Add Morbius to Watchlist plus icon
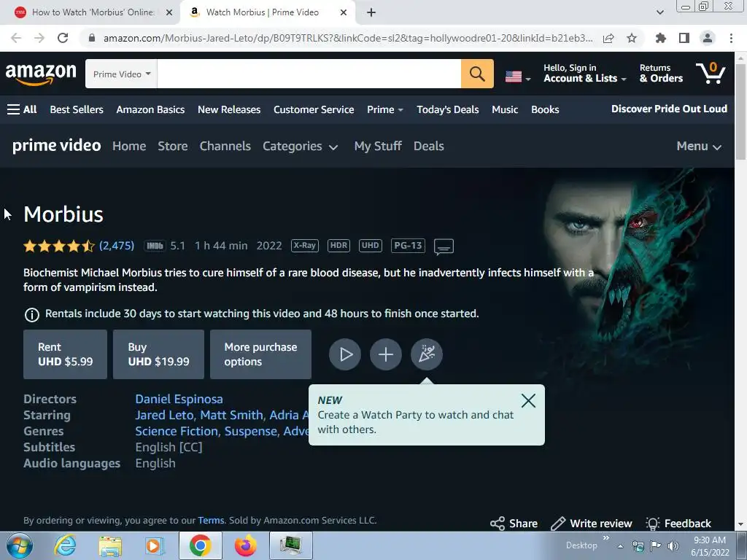Image resolution: width=747 pixels, height=560 pixels. click(x=385, y=354)
